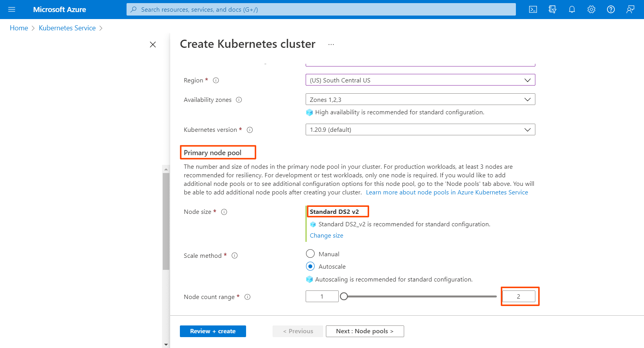
Task: Open the Availability zones dropdown
Action: [420, 100]
